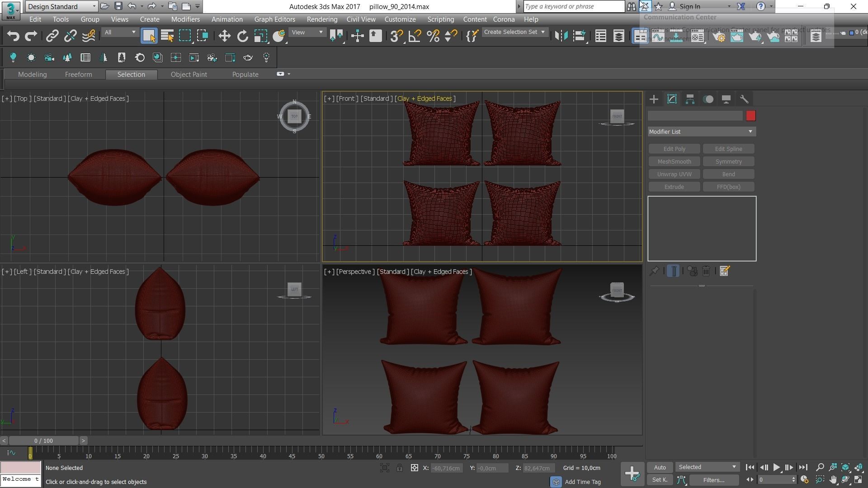Open the Motion tab of command panel
The height and width of the screenshot is (488, 868).
pyautogui.click(x=708, y=99)
